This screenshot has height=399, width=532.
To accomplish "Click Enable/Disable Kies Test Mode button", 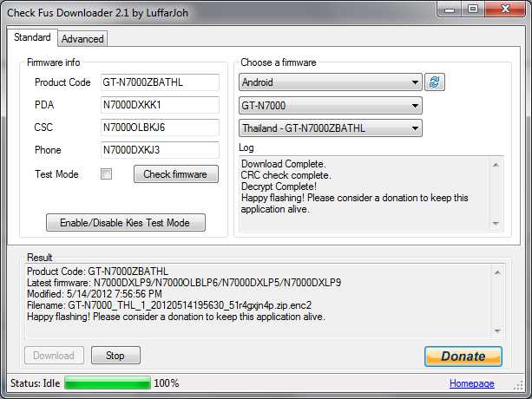I will [126, 223].
